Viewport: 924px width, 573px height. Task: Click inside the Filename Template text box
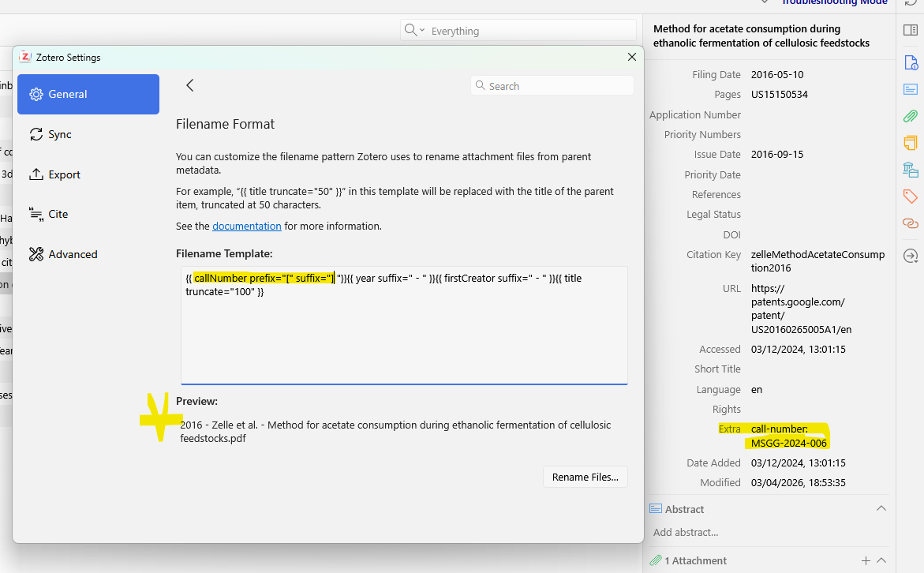[404, 325]
